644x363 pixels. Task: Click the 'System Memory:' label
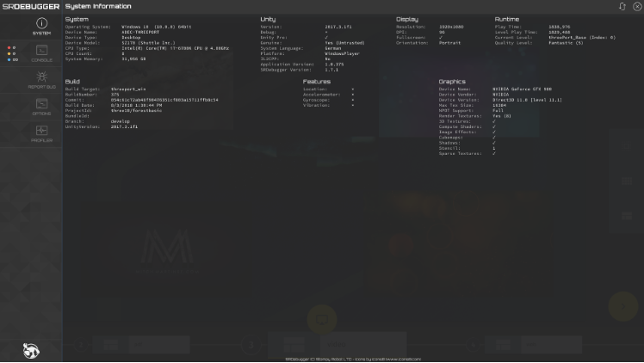click(84, 58)
